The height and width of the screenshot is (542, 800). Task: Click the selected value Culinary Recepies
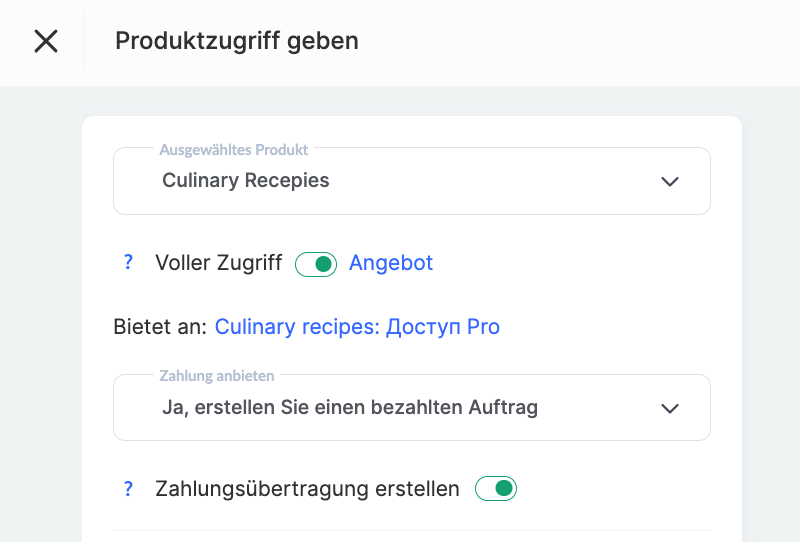246,181
